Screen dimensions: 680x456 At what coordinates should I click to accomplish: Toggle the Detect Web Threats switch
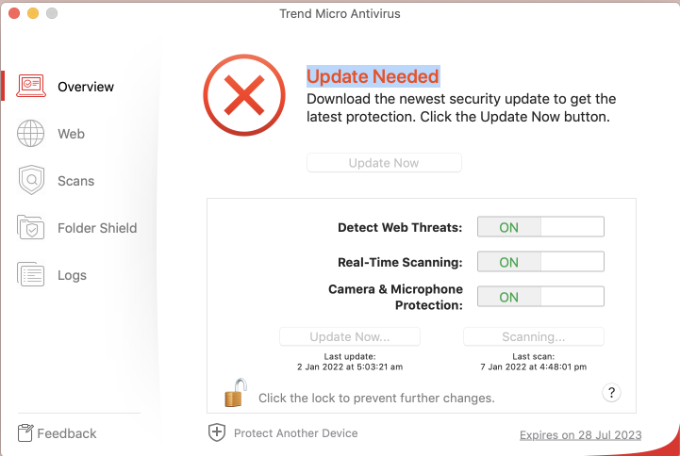[540, 227]
